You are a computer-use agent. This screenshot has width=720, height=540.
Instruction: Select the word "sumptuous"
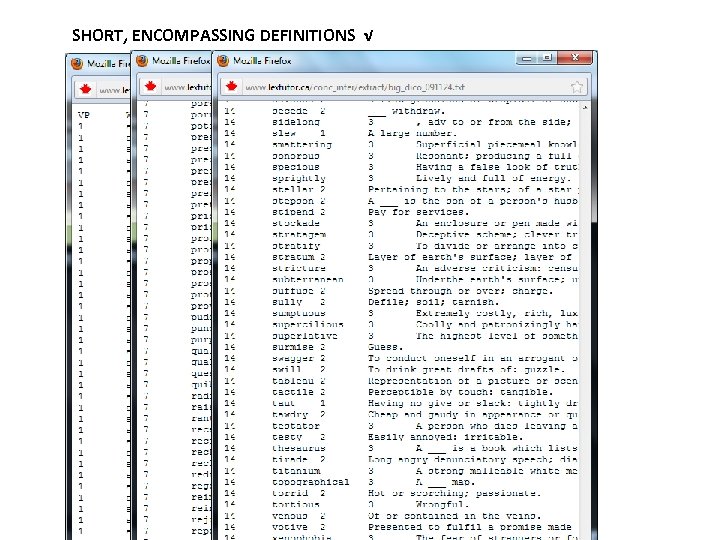[298, 314]
